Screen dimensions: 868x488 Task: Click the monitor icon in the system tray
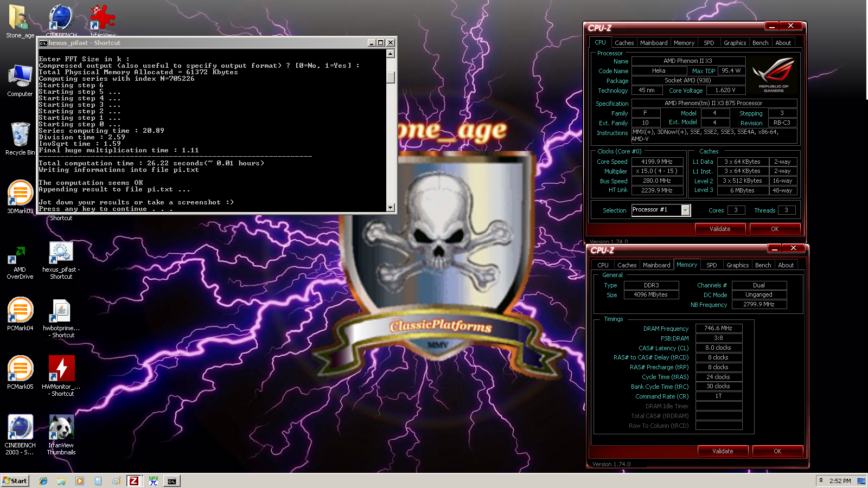coord(861,481)
